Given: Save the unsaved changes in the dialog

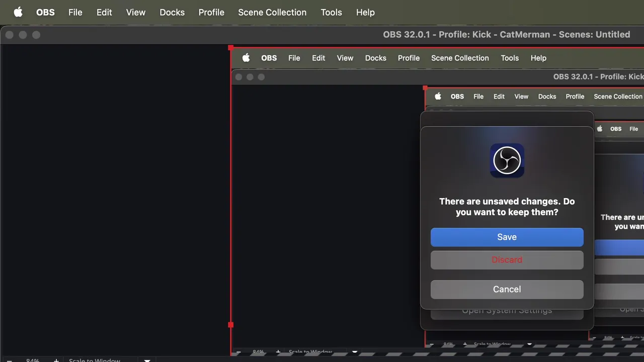Looking at the screenshot, I should 507,237.
